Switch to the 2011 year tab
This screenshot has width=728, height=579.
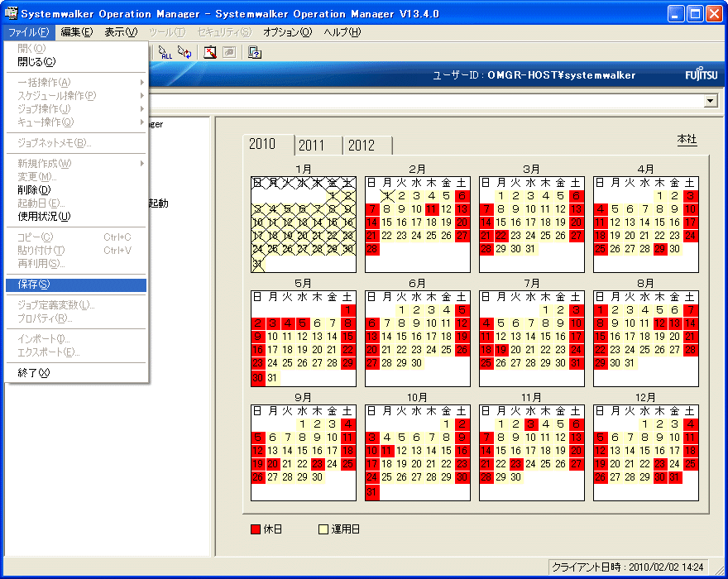click(x=318, y=146)
